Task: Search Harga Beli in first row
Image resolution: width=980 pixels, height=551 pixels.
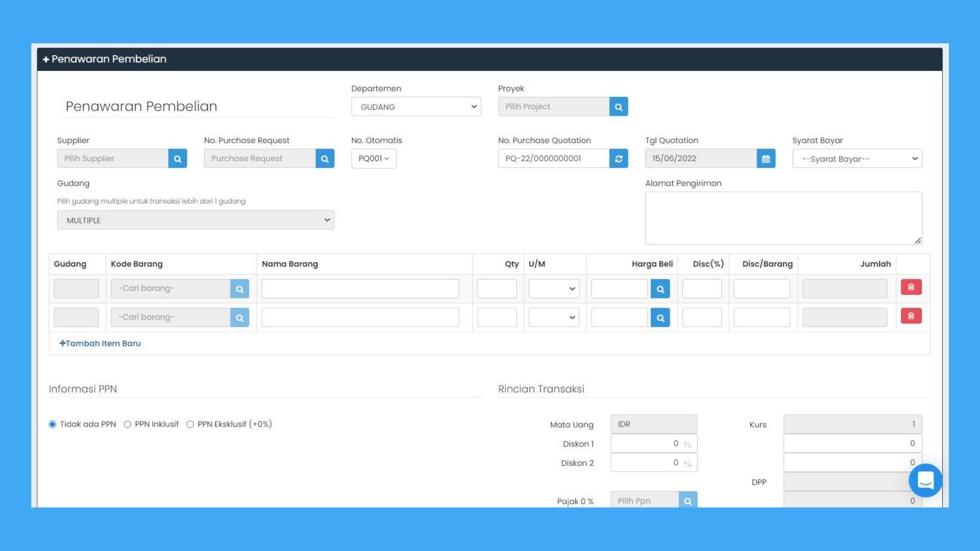Action: pyautogui.click(x=660, y=289)
